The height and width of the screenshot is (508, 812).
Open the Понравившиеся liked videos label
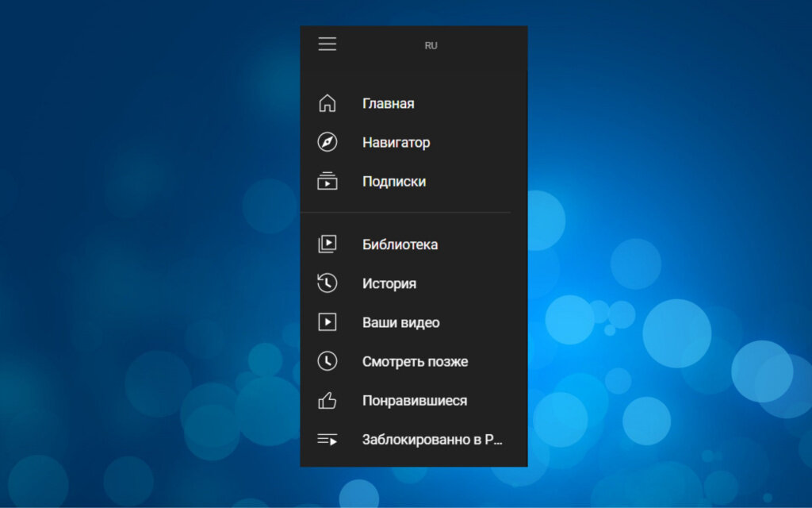415,401
